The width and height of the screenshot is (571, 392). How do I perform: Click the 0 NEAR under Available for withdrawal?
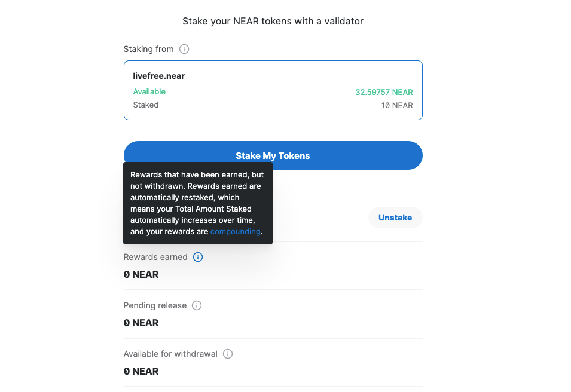141,372
